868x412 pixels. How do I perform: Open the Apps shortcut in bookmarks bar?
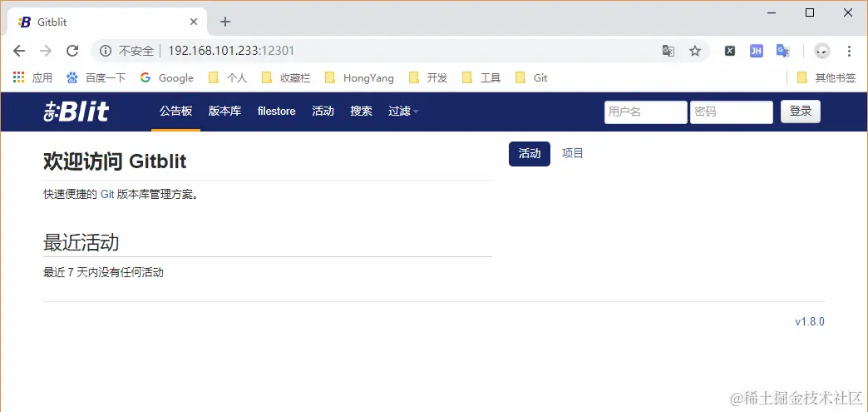[32, 78]
